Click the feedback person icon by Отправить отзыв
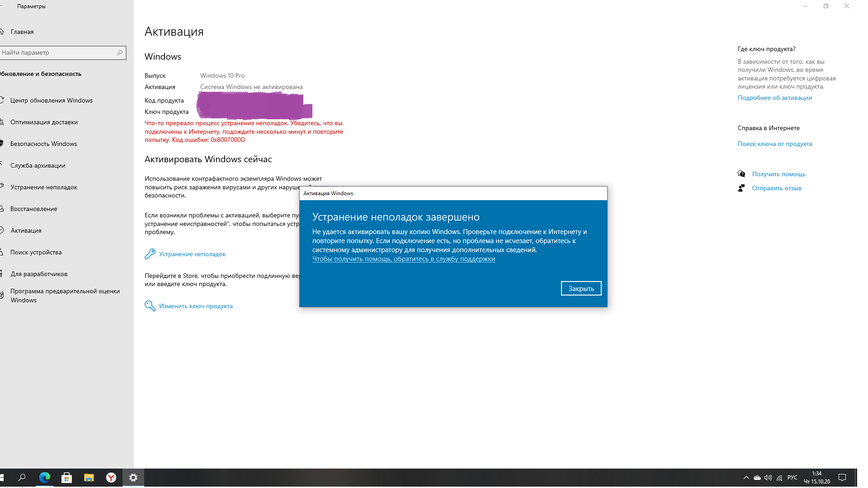Screen dimensions: 868x488 [741, 188]
